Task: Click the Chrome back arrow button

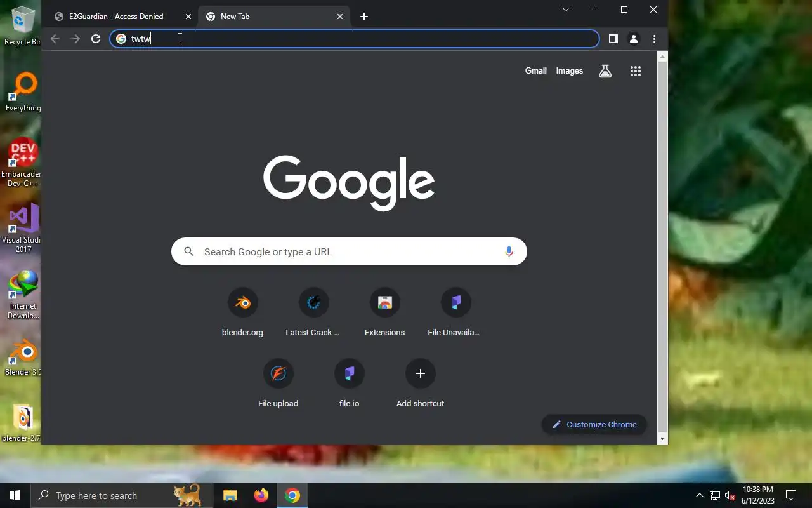Action: (55, 39)
